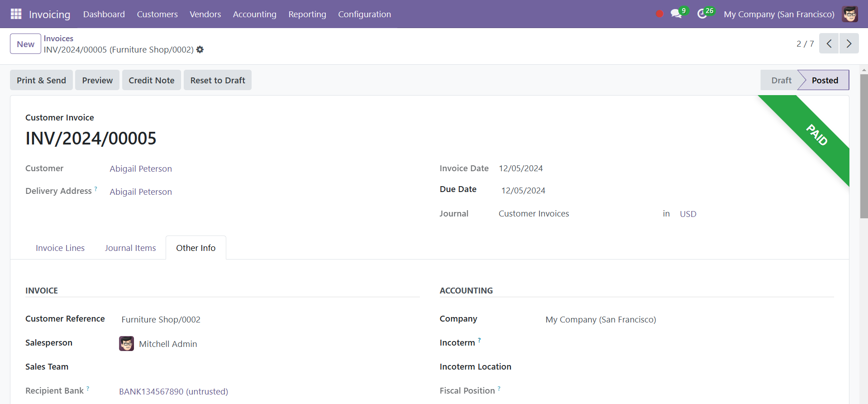The image size is (868, 404).
Task: Click the INV/2024/00005 invoice number heading
Action: coord(91,139)
